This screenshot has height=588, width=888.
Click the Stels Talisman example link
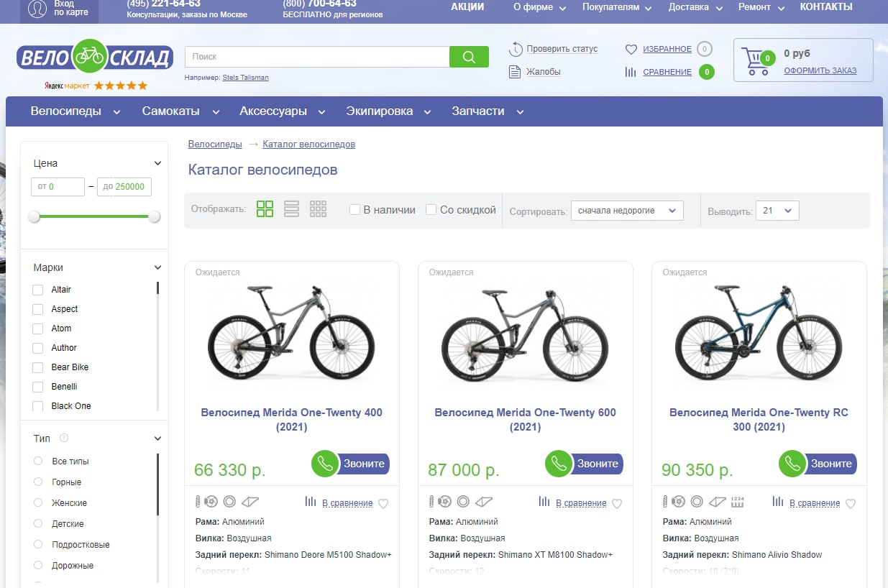coord(245,78)
